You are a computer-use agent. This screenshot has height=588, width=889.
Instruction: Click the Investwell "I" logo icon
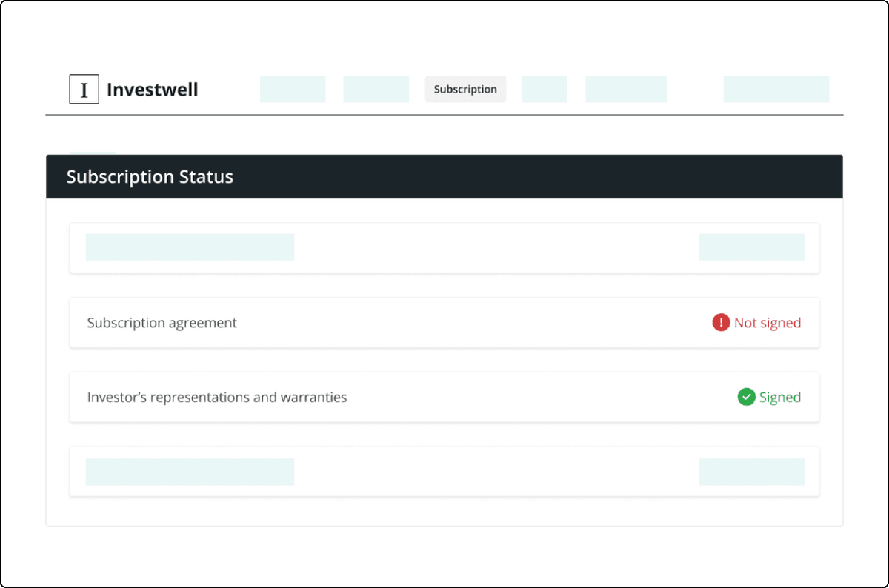point(84,89)
